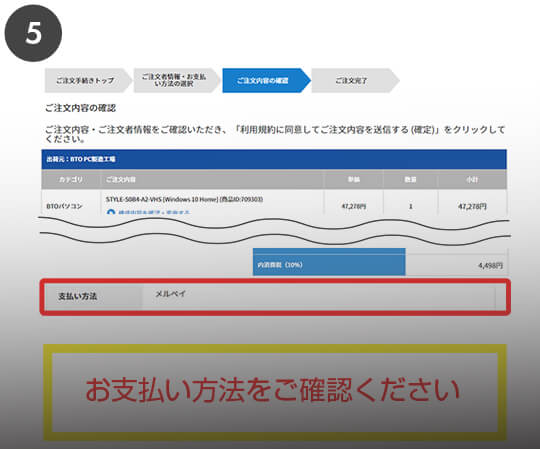Screen dimensions: 540x449
Task: Click the blue circle icon under the product name
Action: (111, 212)
